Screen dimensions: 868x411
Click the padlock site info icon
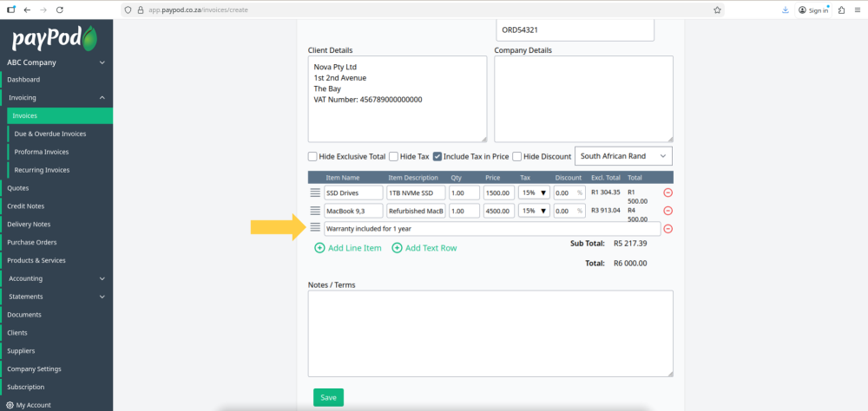[x=140, y=10]
